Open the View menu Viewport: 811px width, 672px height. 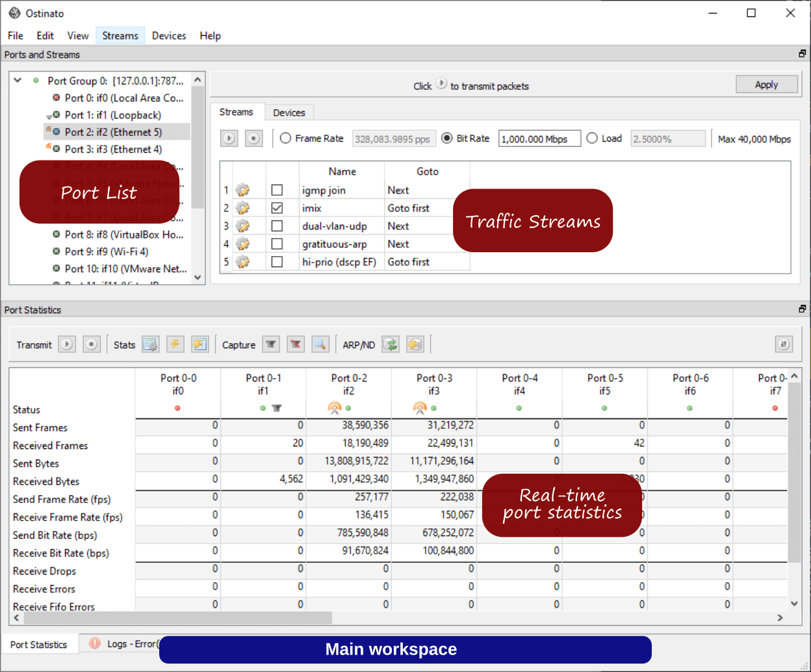[x=78, y=36]
